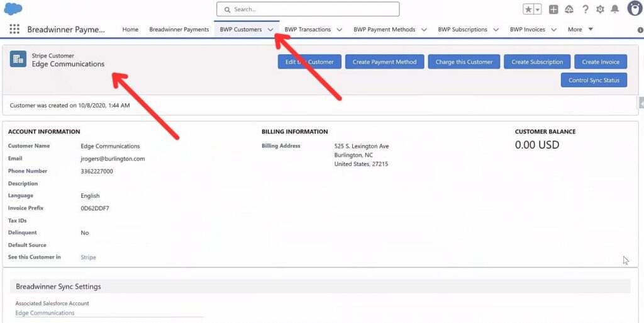This screenshot has width=644, height=323.
Task: Open the Breadwinner Payments tab
Action: point(179,29)
